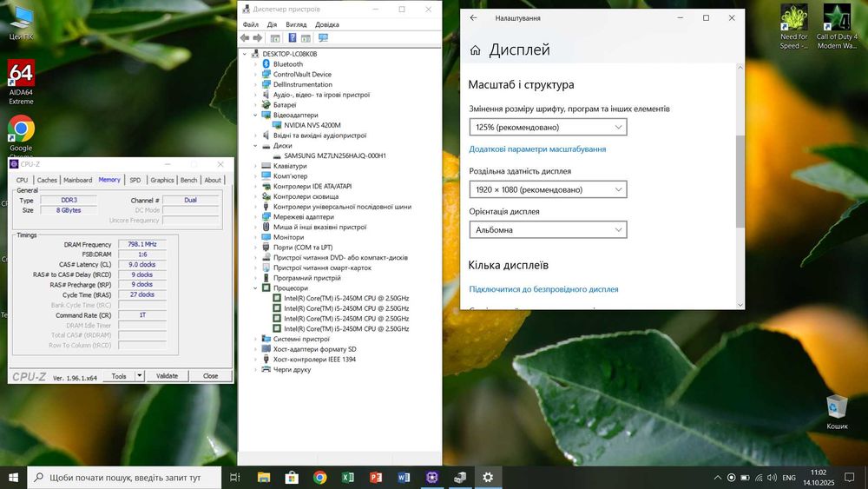
Task: Click the Forward arrow in Device Manager toolbar
Action: click(x=258, y=38)
